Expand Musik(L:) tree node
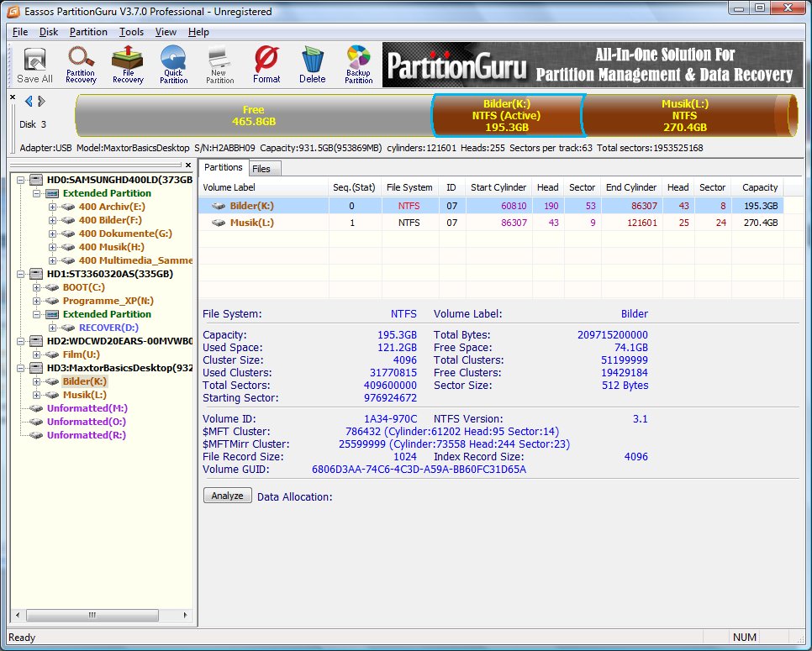Image resolution: width=812 pixels, height=651 pixels. [37, 395]
